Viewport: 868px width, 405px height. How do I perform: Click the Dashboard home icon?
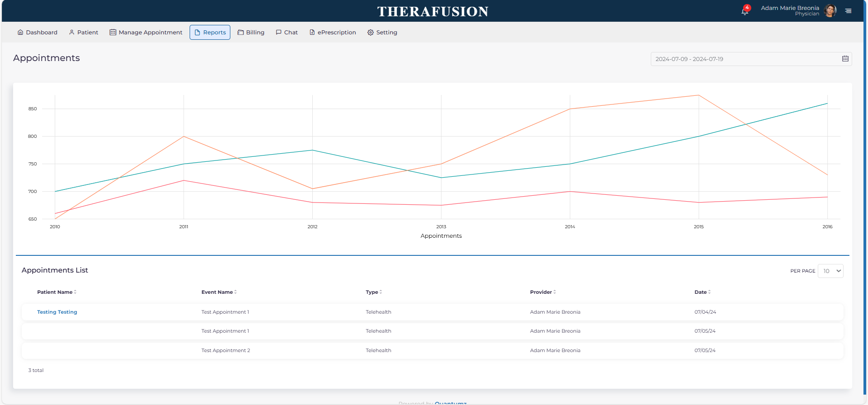click(x=20, y=33)
